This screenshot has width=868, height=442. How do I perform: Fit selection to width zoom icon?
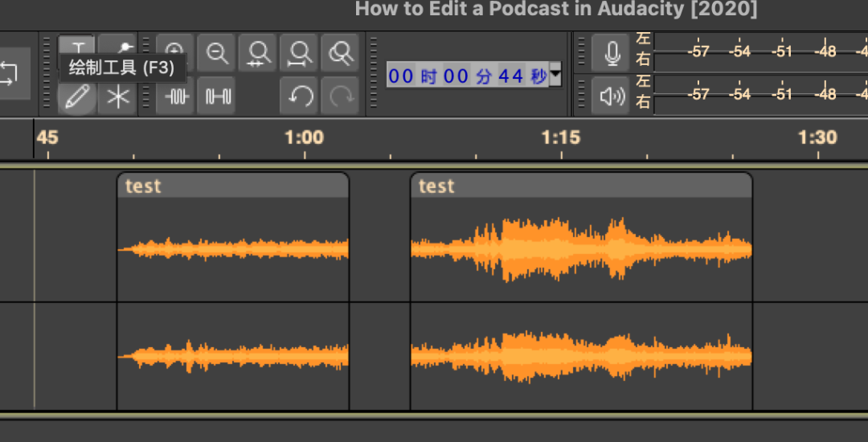coord(258,53)
